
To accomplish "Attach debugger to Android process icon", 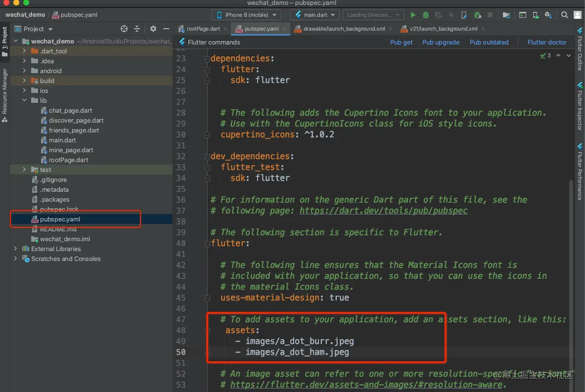I will point(477,15).
